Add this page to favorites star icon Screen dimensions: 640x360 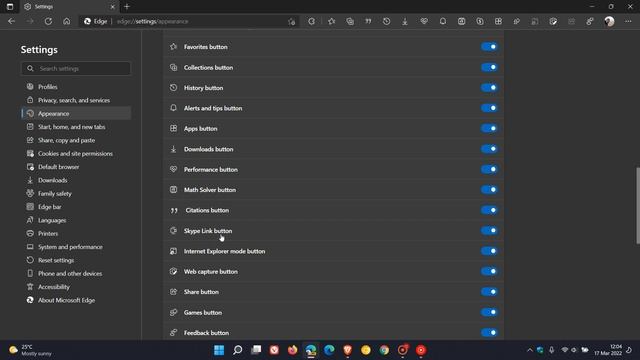pyautogui.click(x=291, y=22)
